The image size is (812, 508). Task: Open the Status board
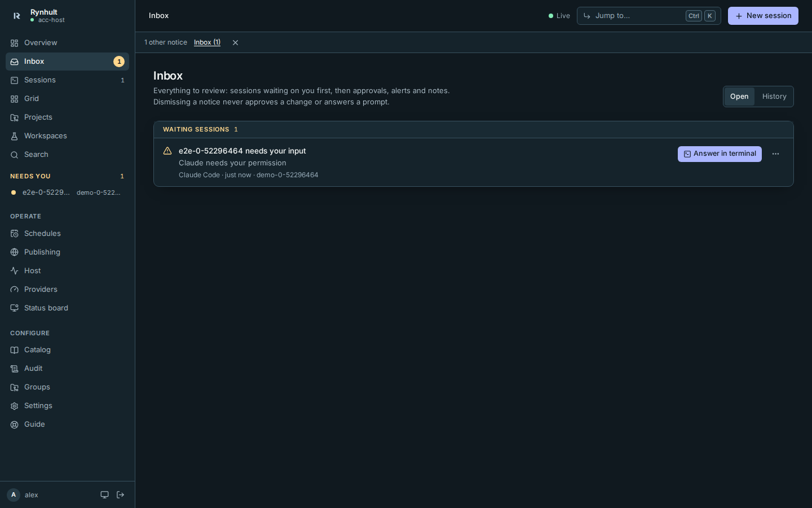coord(67,308)
